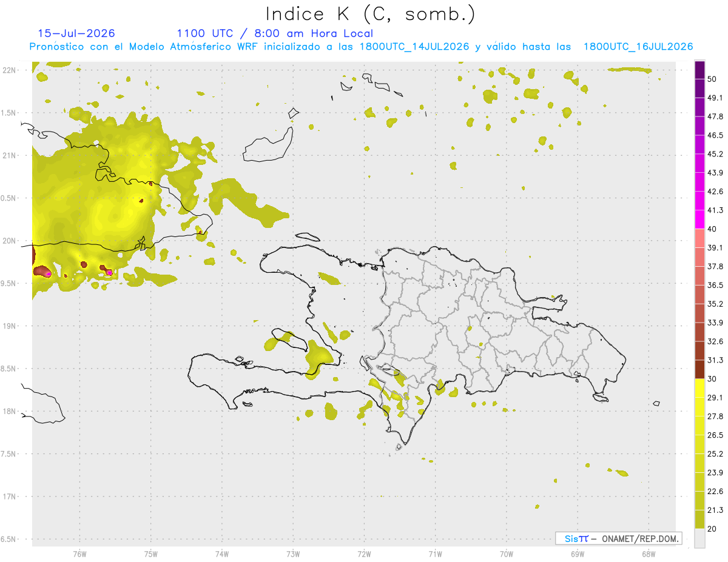Pick the bright magenta swatch between 40 and 41.3
Image resolution: width=728 pixels, height=562 pixels.
[700, 219]
